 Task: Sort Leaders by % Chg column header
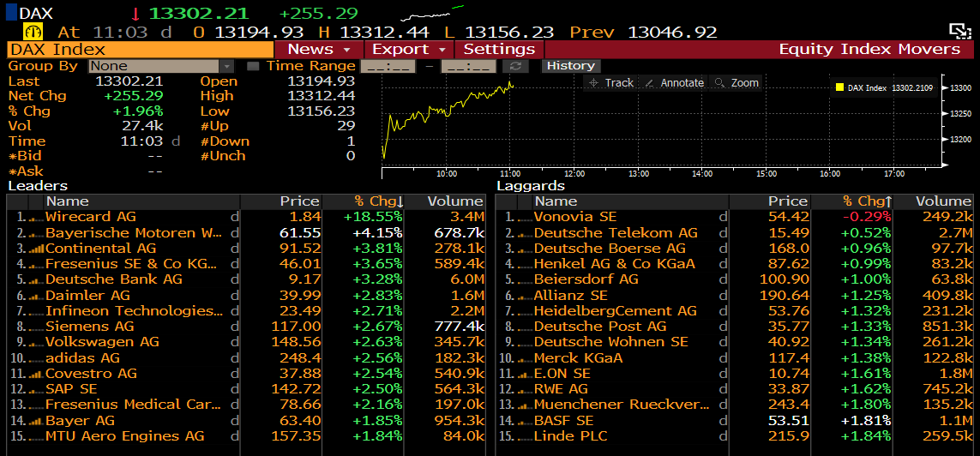click(364, 201)
